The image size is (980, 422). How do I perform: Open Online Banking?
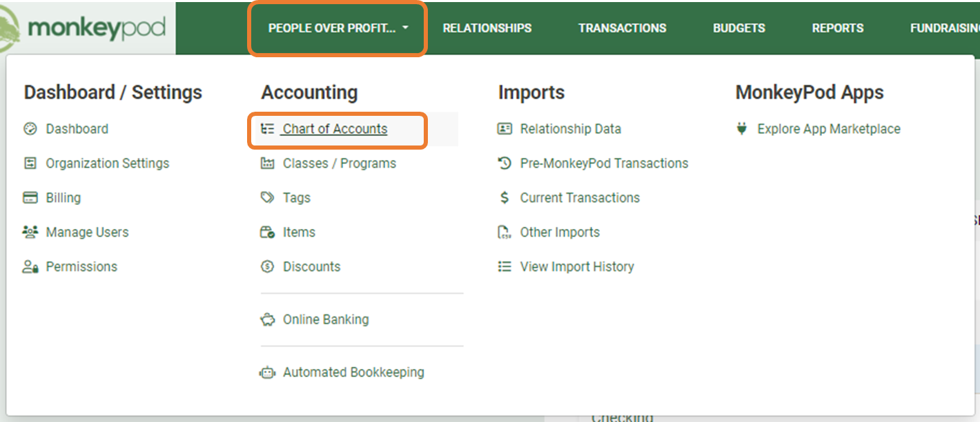[326, 320]
